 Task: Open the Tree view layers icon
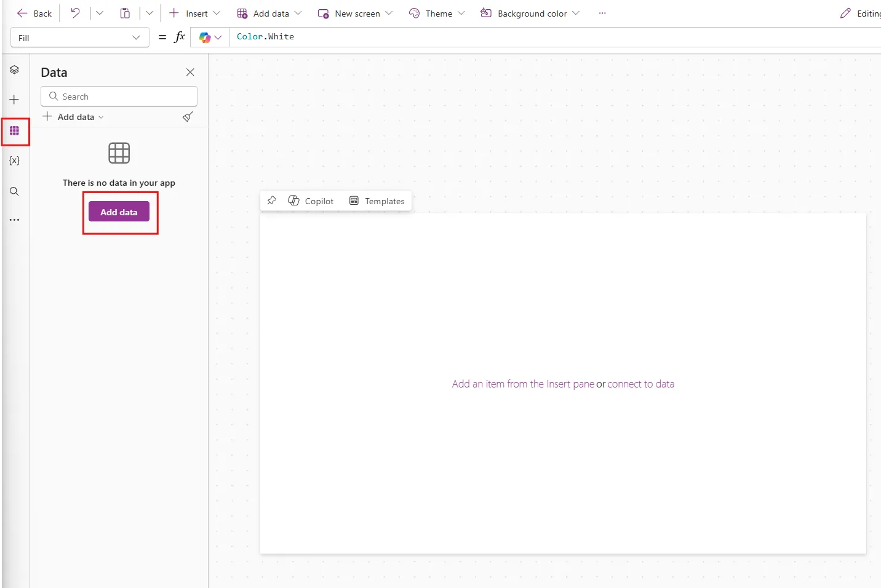(14, 70)
